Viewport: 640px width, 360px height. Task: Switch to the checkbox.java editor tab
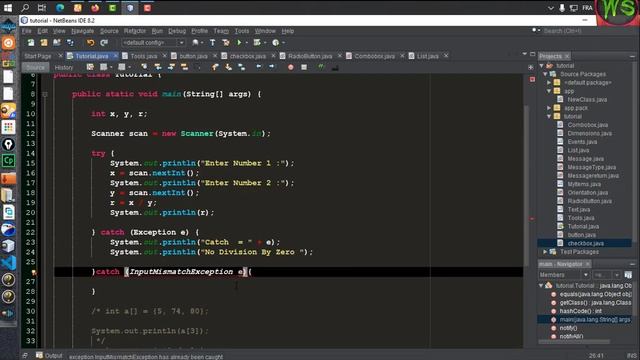[247, 56]
